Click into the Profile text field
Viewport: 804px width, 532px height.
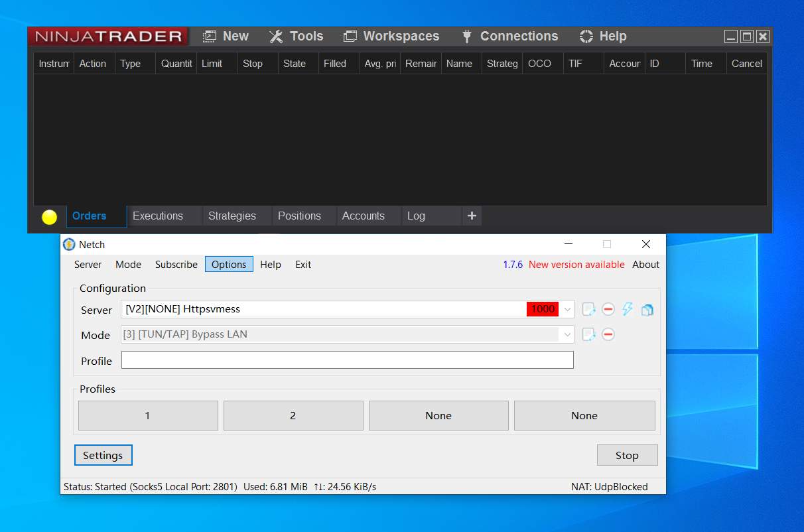point(347,360)
